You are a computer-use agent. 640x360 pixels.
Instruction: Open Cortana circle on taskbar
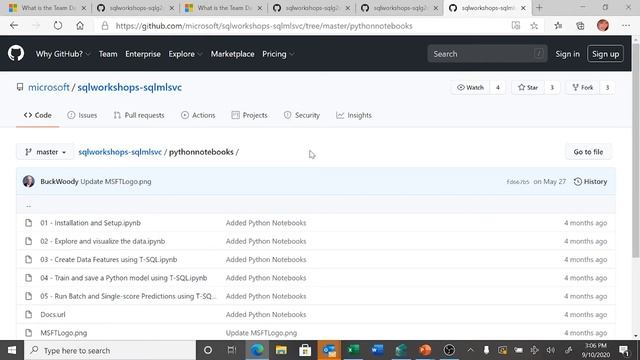pos(208,350)
